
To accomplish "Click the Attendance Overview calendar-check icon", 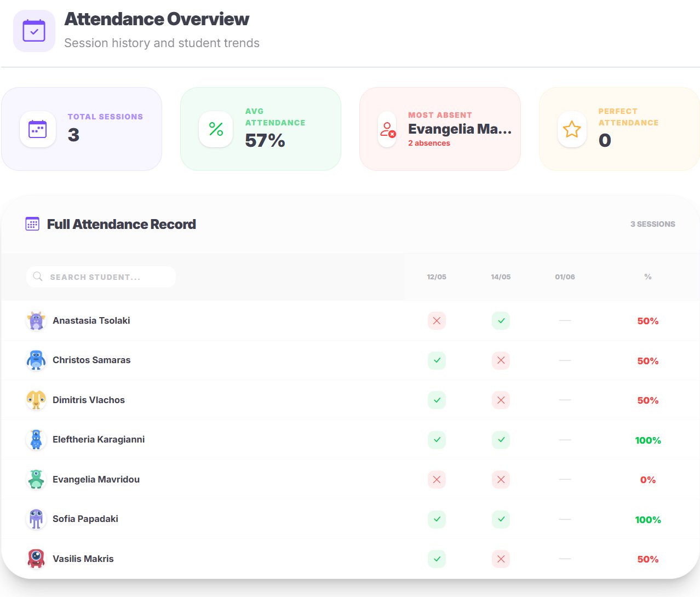I will (x=34, y=31).
